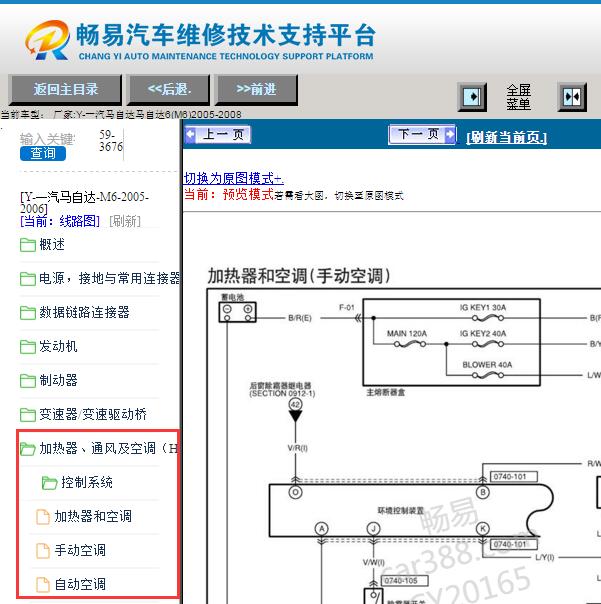This screenshot has height=604, width=601.
Task: Click the 主熔断器盒 label
Action: point(386,393)
